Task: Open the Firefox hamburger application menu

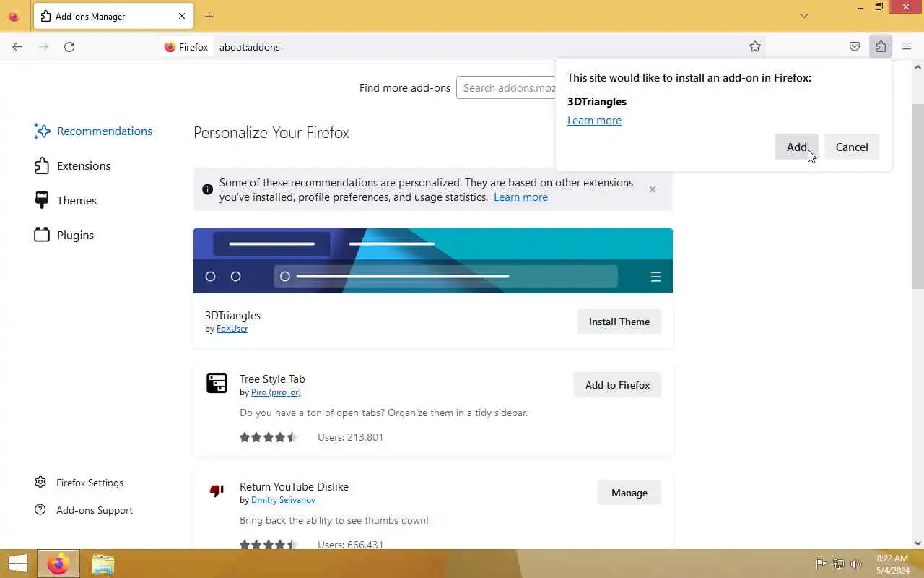Action: [x=907, y=47]
